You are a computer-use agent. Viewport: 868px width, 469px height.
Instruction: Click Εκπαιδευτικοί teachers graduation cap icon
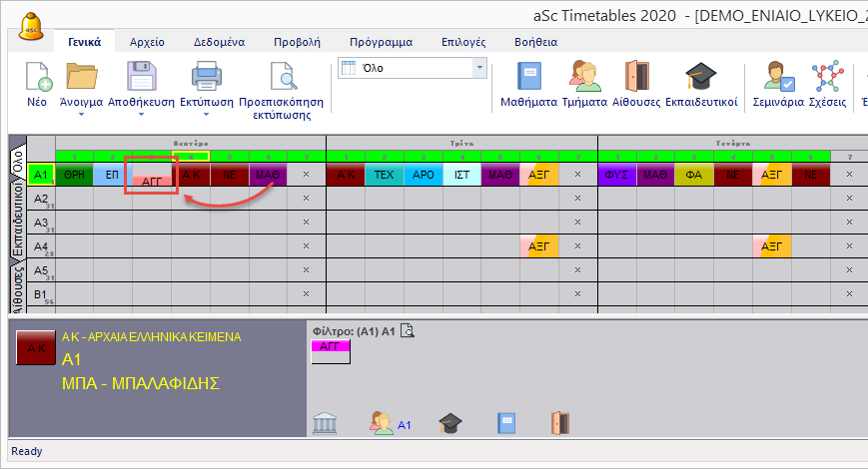pyautogui.click(x=701, y=78)
